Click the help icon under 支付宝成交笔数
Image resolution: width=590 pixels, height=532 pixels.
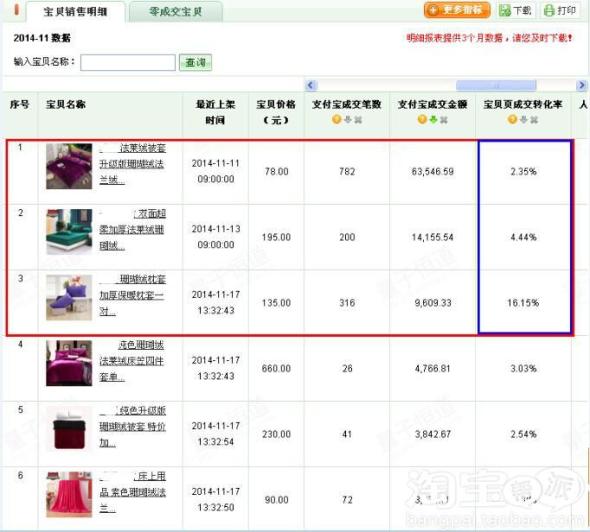point(336,119)
